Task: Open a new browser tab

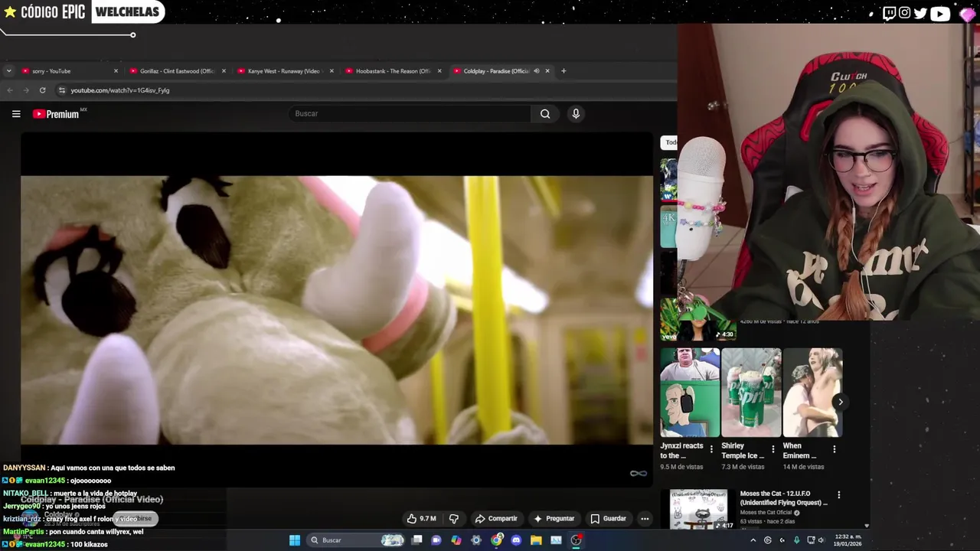Action: coord(563,71)
